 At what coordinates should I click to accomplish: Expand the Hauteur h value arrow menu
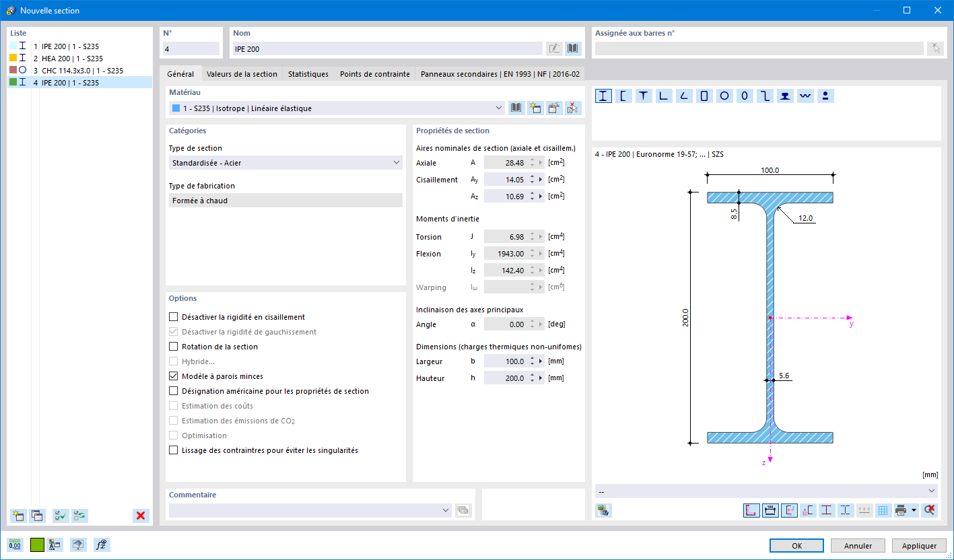point(542,378)
